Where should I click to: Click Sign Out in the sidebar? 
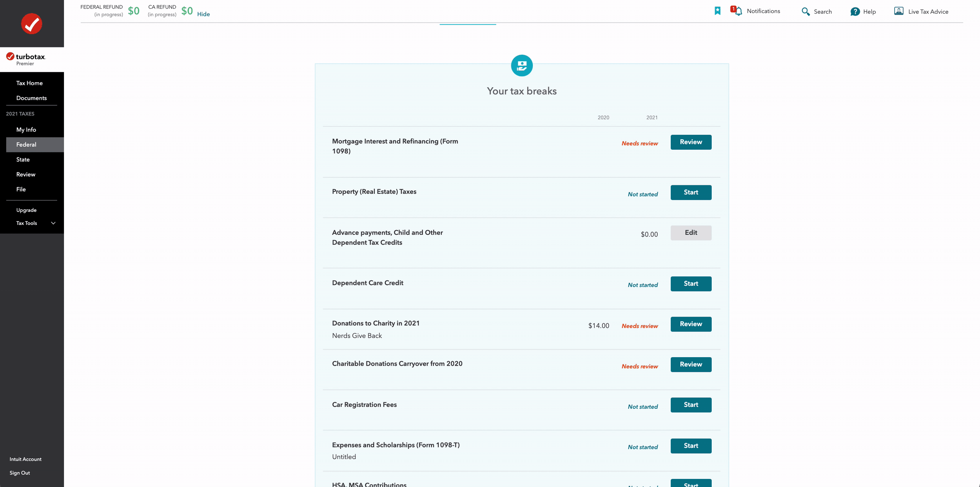[x=20, y=473]
